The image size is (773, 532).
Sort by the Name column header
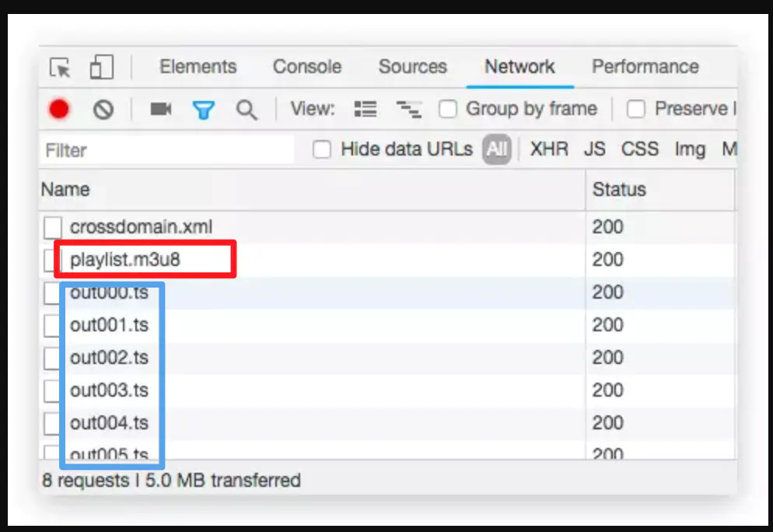point(312,190)
